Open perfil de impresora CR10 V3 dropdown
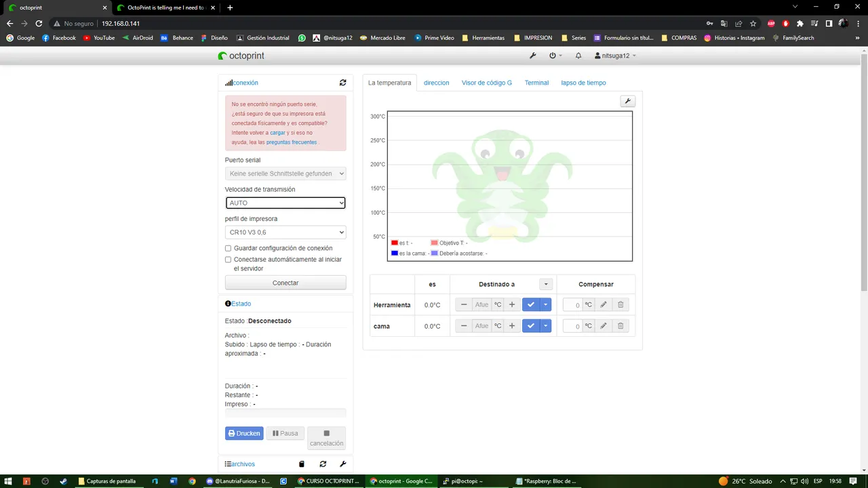868x488 pixels. pyautogui.click(x=285, y=232)
